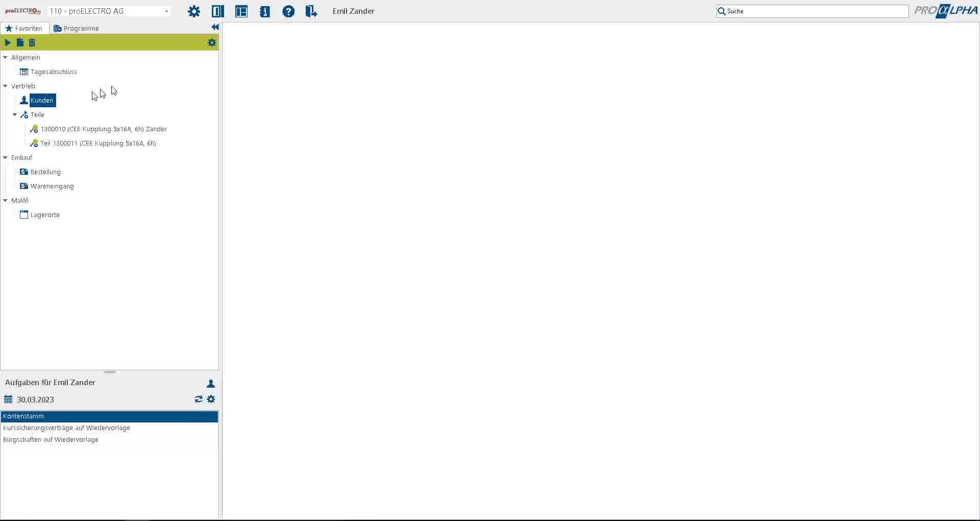Select the Teile tree item
Viewport: 980px width, 521px height.
click(37, 114)
